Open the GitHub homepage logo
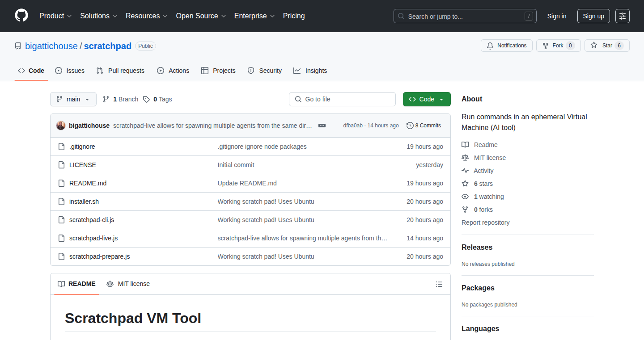Viewport: 644px width, 340px height. 21,16
